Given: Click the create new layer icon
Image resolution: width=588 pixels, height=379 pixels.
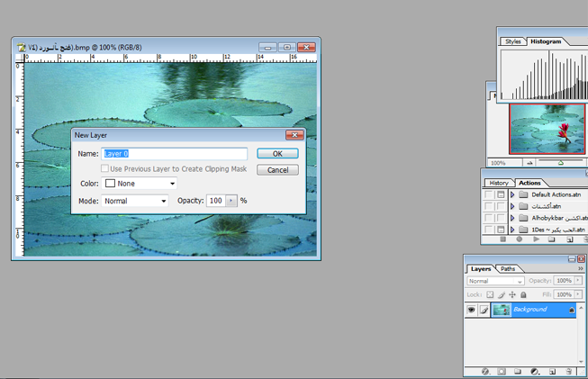Looking at the screenshot, I should 552,371.
